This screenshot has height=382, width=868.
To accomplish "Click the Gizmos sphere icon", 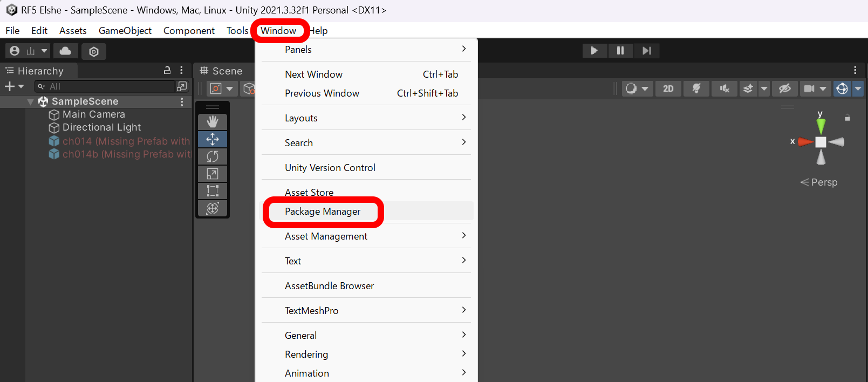I will coord(842,88).
